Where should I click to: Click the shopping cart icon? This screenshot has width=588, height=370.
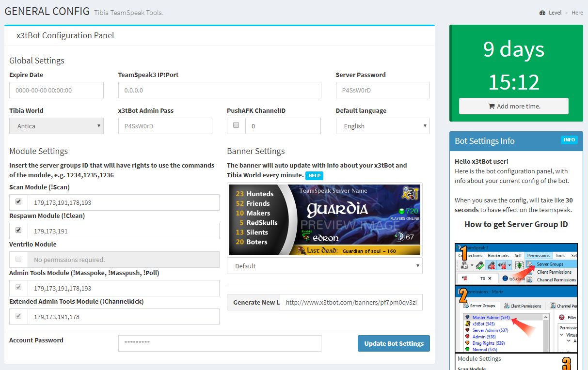pyautogui.click(x=491, y=106)
